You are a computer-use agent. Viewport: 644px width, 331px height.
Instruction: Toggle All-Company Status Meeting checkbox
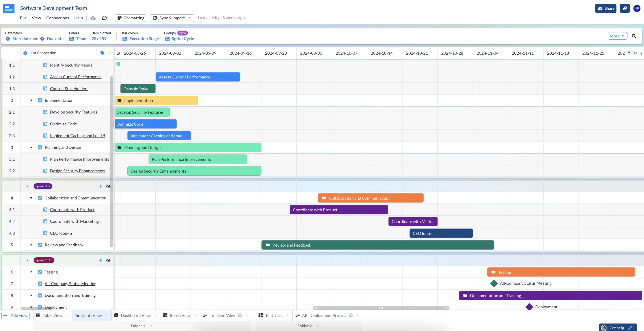(40, 283)
